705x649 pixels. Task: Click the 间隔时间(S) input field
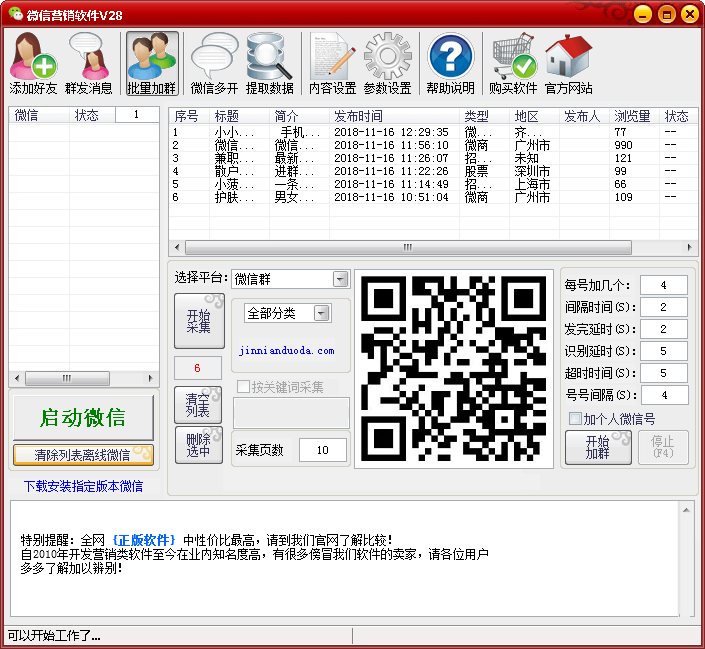[x=664, y=307]
